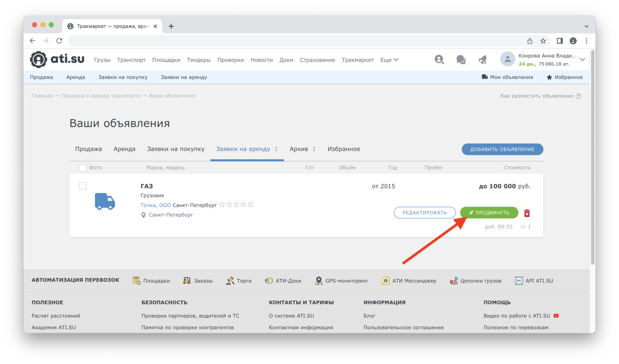This screenshot has height=364, width=619.
Task: Go to Главная breadcrumb
Action: tap(42, 95)
